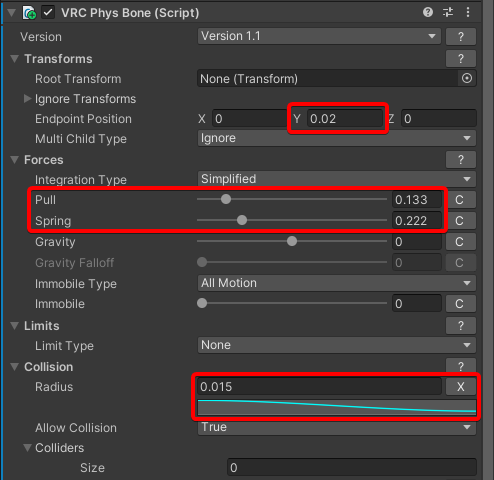Click the Gravity curve C button

tap(461, 242)
